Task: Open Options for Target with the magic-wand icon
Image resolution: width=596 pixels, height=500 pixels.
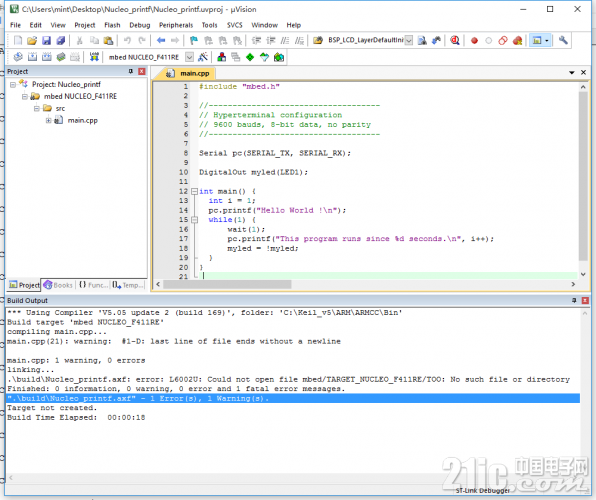Action: click(203, 57)
